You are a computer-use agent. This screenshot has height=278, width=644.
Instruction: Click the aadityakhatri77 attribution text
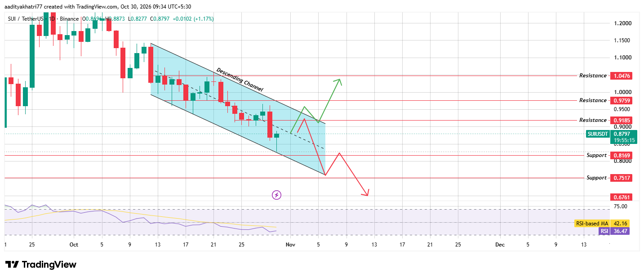pyautogui.click(x=23, y=7)
